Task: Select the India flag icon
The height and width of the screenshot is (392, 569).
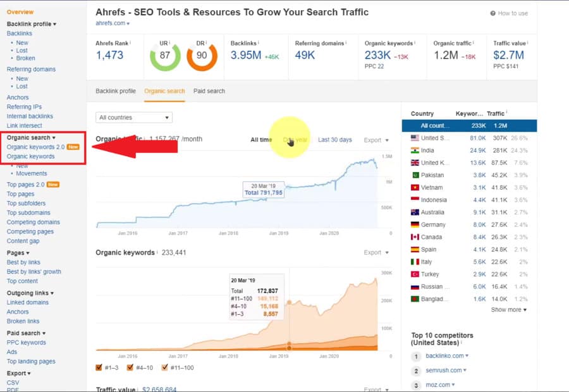Action: [415, 150]
